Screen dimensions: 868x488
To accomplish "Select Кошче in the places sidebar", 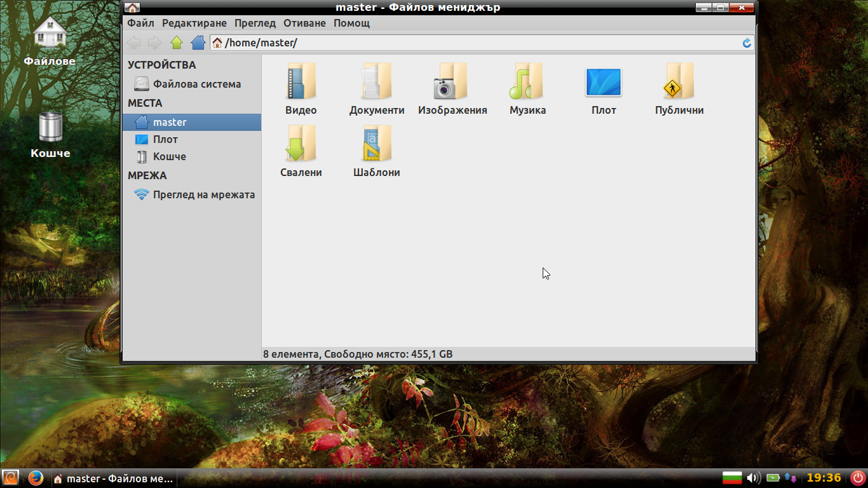I will 191,156.
